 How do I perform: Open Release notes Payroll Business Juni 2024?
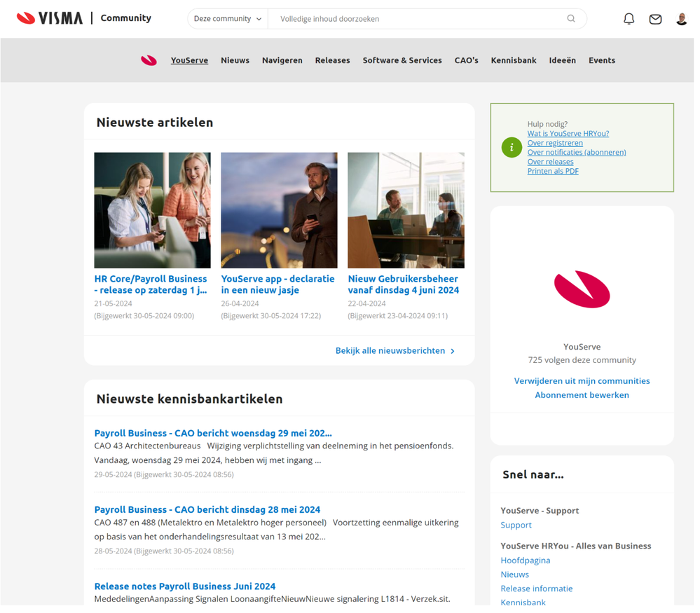pos(185,586)
